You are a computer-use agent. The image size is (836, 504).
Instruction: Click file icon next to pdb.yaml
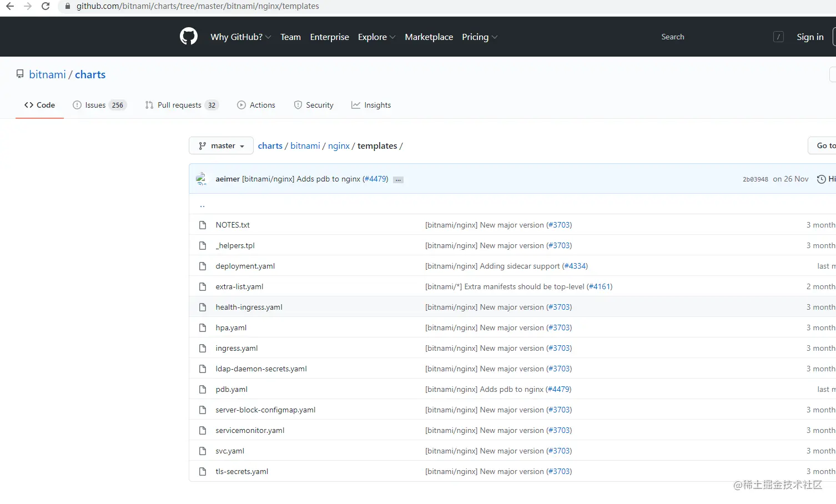pos(203,389)
